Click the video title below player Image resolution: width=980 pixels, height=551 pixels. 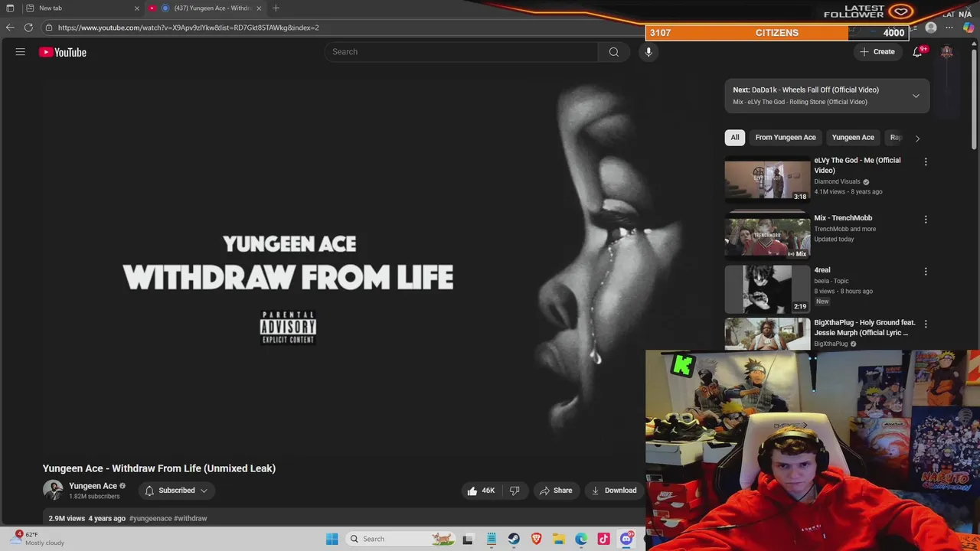[x=159, y=468]
